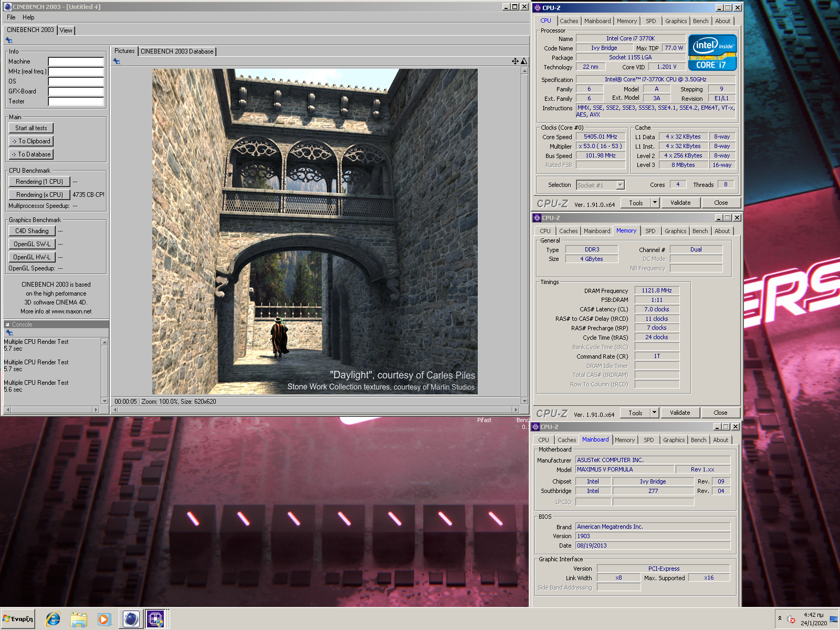Click the pin icon in the Pictures panel
Screen dimensions: 840x630
click(x=117, y=61)
